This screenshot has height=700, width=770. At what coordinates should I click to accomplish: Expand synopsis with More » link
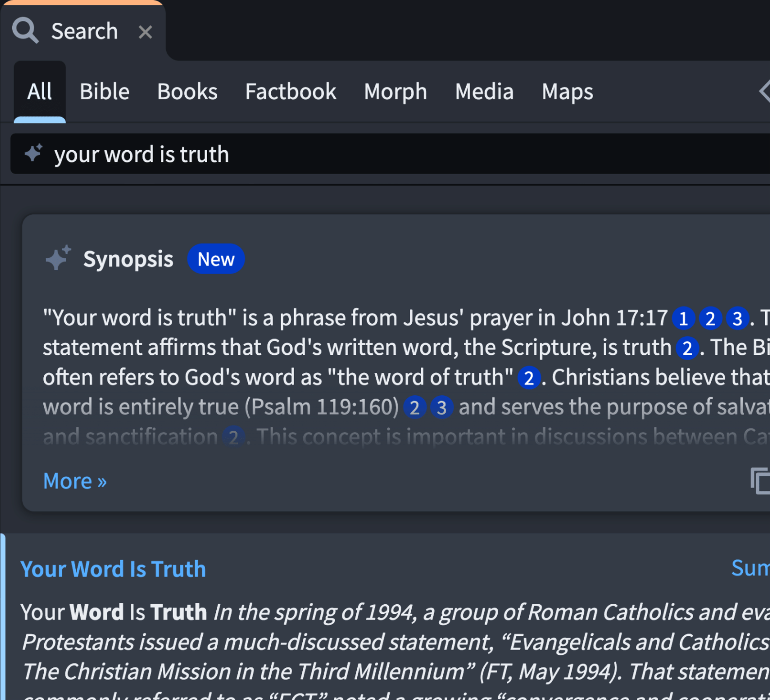(x=75, y=481)
